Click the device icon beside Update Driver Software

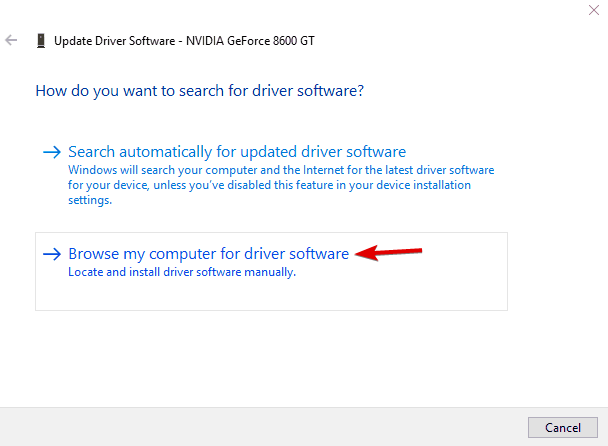(40, 41)
